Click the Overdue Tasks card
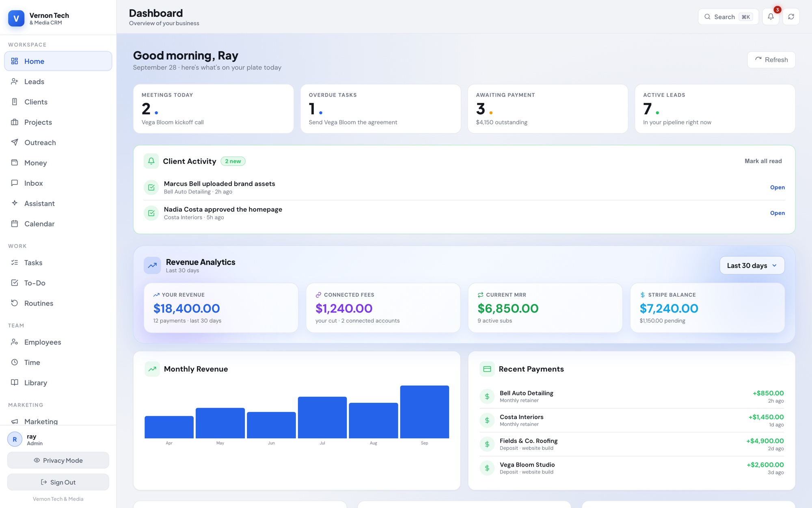This screenshot has height=508, width=812. point(380,109)
